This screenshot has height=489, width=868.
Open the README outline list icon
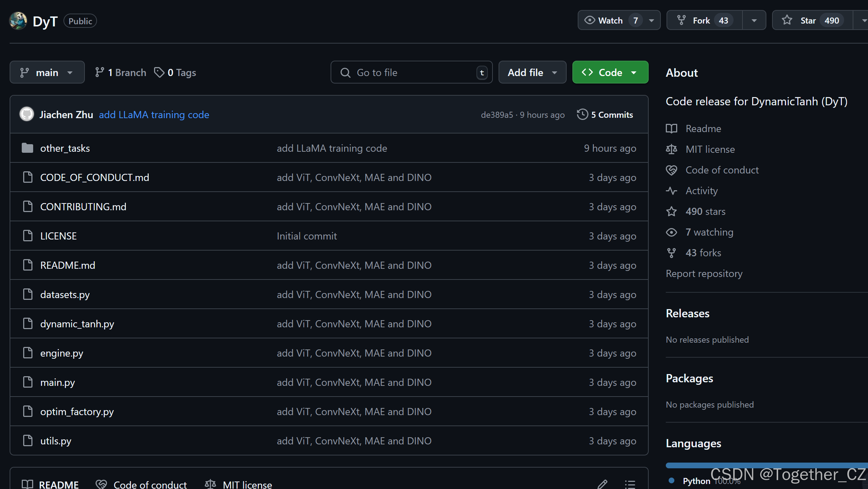630,484
